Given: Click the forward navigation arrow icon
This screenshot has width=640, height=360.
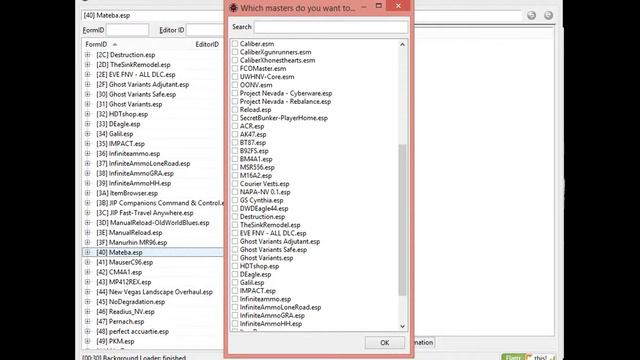Looking at the screenshot, I should 548,15.
